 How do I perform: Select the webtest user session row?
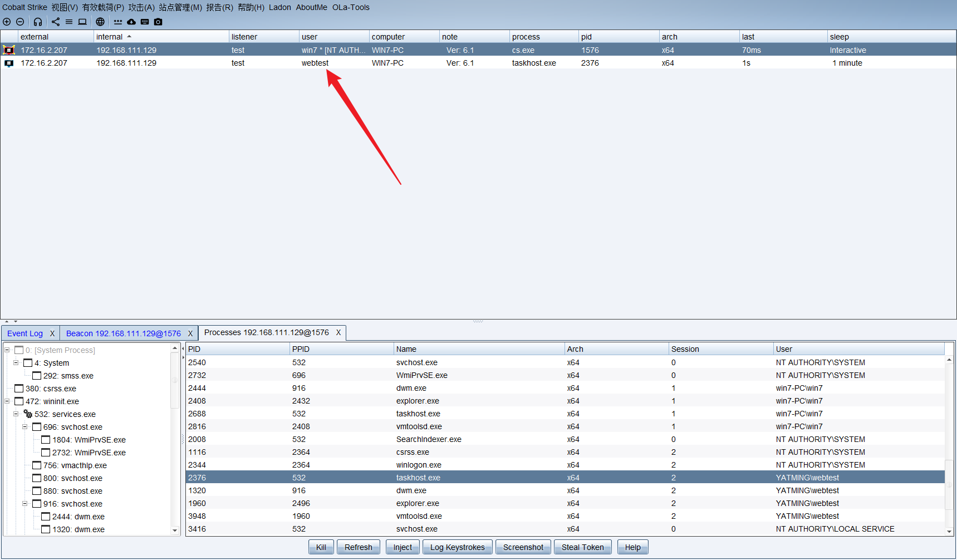click(x=478, y=63)
